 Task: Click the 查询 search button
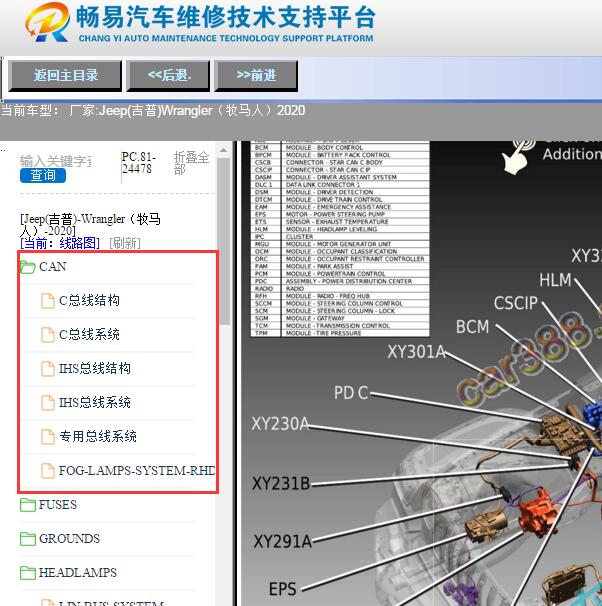[x=43, y=175]
